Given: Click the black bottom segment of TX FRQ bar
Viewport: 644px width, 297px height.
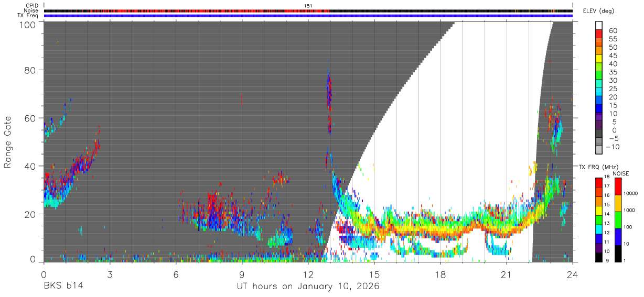Looking at the screenshot, I should click(598, 257).
